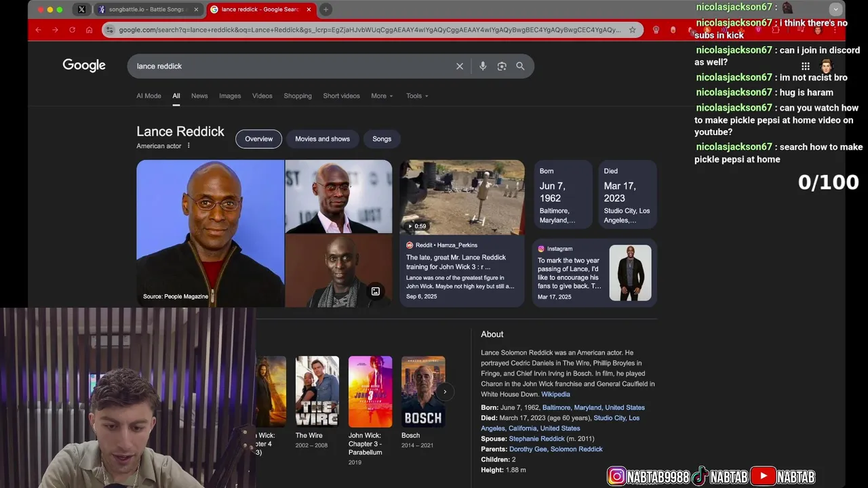This screenshot has width=868, height=488.
Task: Open the Born Jun 7, 1962 card
Action: click(563, 195)
